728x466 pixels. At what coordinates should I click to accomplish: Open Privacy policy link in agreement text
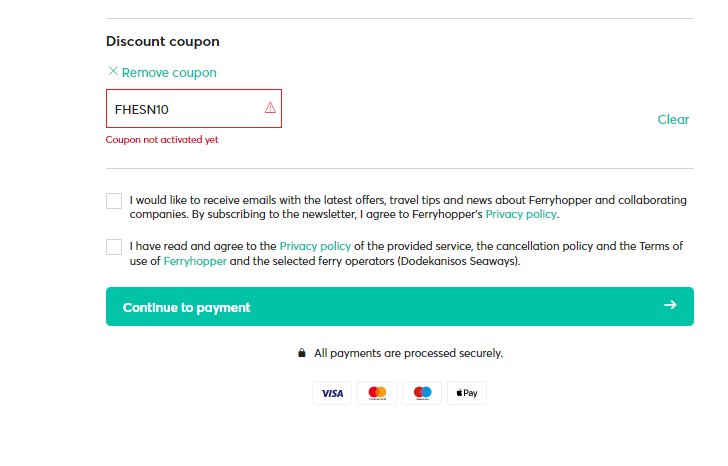[315, 246]
